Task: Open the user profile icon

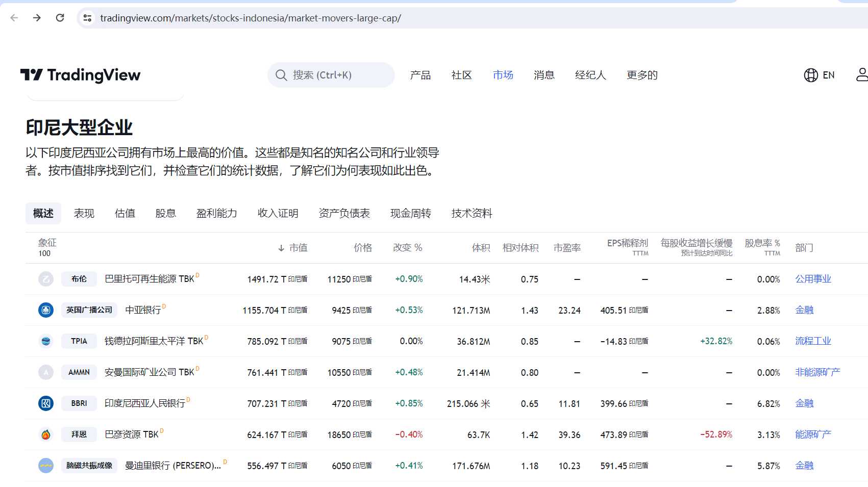Action: (x=862, y=75)
